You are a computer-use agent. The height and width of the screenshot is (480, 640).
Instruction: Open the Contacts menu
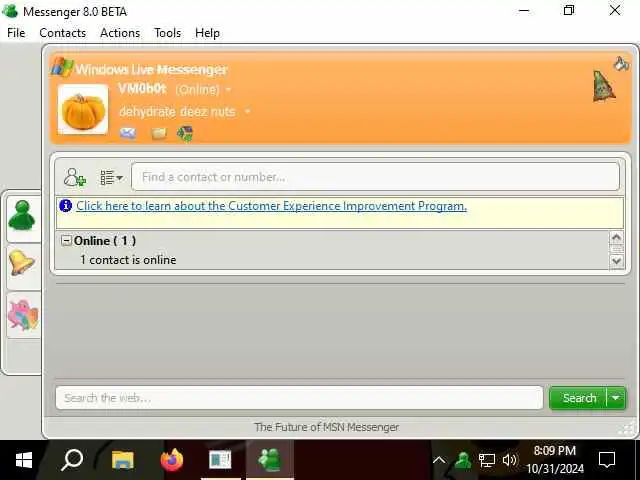pyautogui.click(x=62, y=33)
